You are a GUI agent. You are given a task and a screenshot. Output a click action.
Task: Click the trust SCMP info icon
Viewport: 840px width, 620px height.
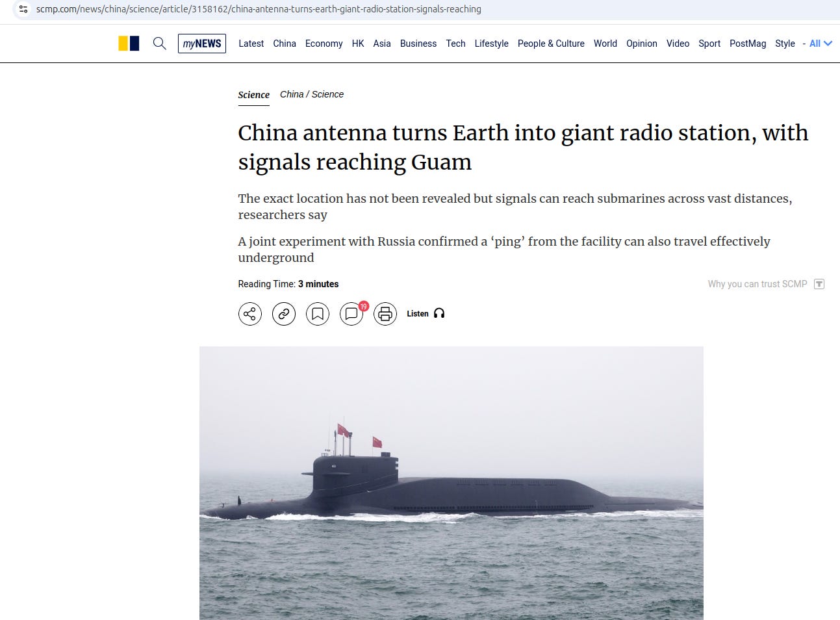coord(819,284)
